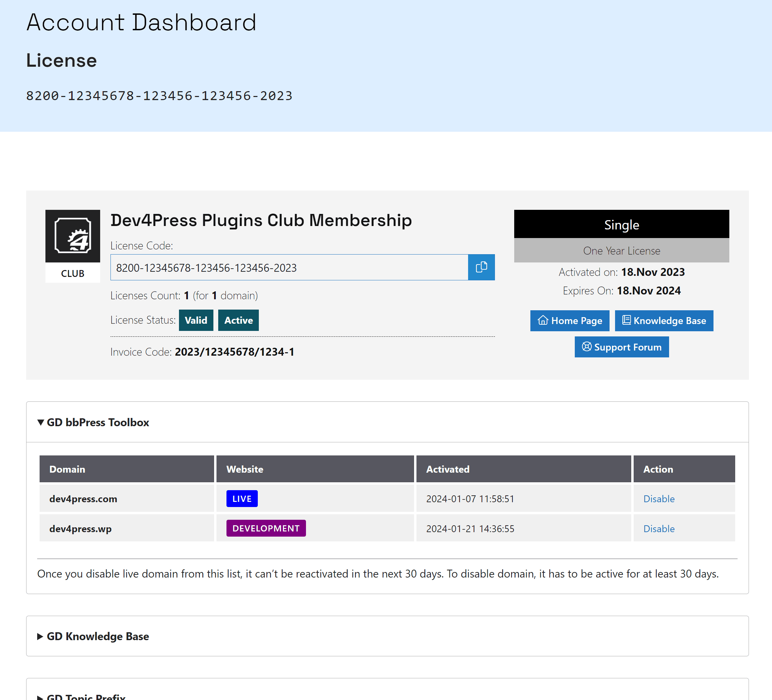The height and width of the screenshot is (700, 772).
Task: Disable the dev4press.com domain
Action: click(658, 499)
